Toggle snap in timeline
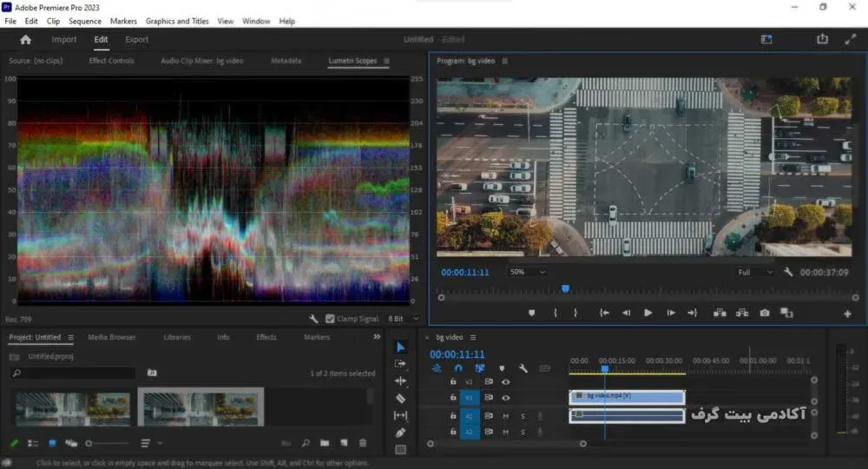 coord(458,368)
